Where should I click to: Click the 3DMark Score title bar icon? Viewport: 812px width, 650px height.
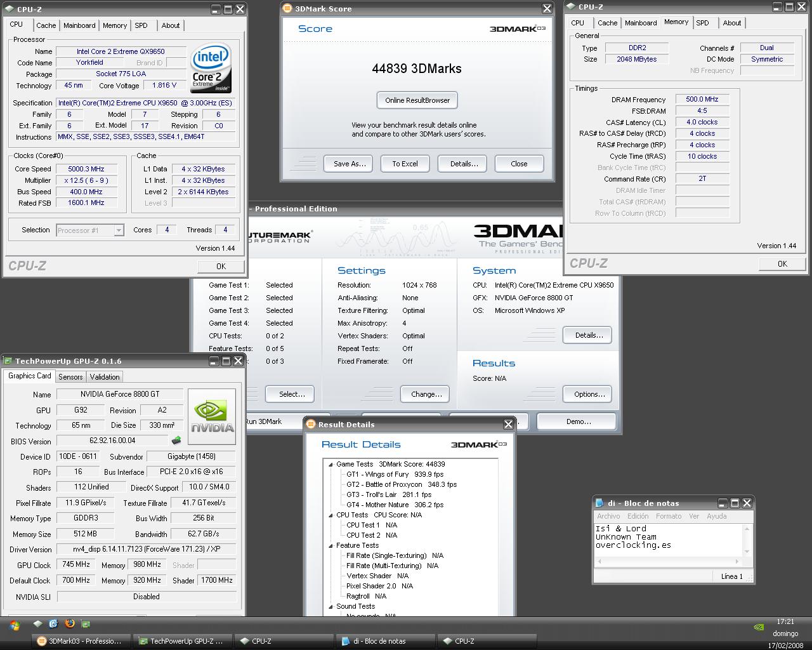point(288,8)
